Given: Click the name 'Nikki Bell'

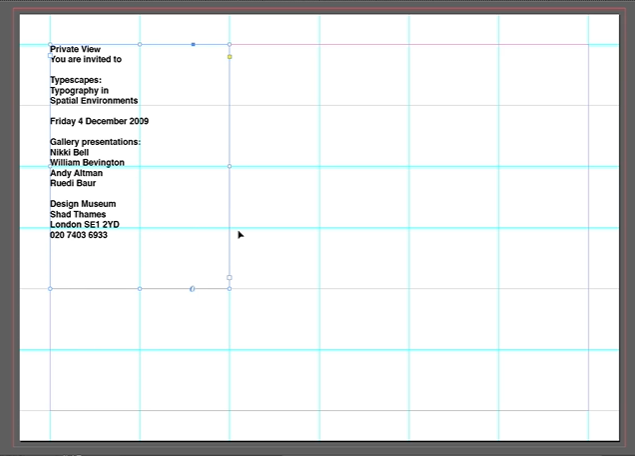Looking at the screenshot, I should pyautogui.click(x=69, y=153).
